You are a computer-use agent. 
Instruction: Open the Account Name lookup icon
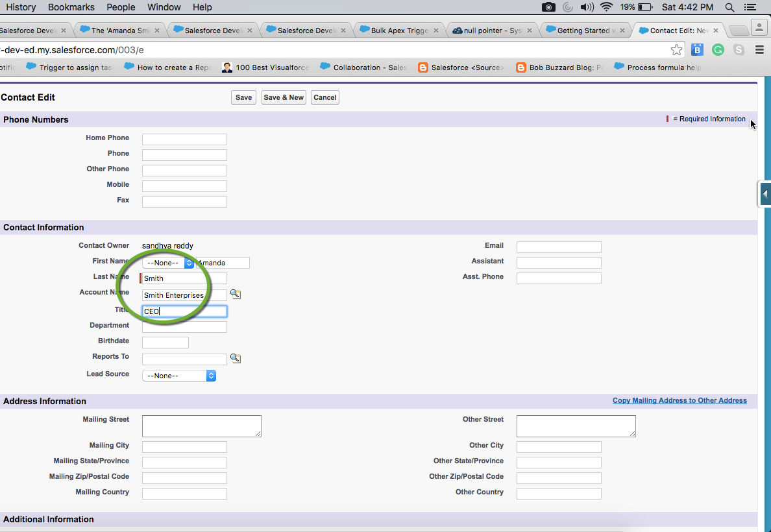click(x=236, y=294)
